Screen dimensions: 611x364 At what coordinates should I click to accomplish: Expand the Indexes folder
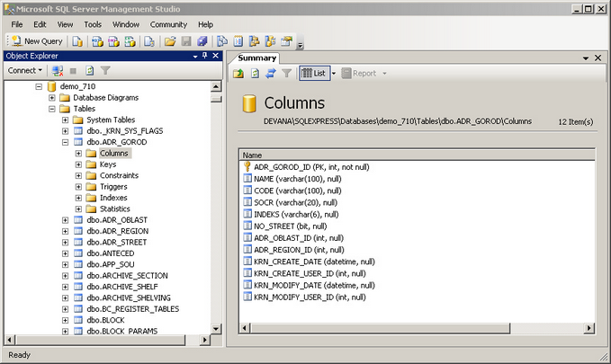point(78,198)
